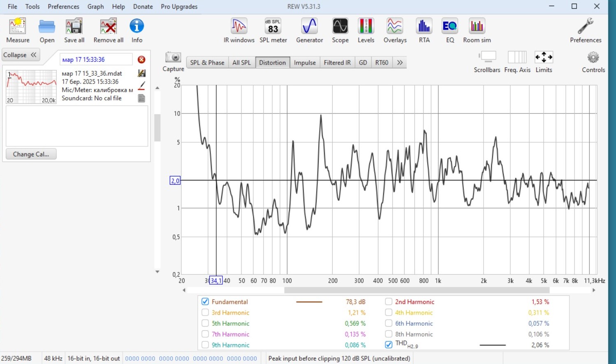616x364 pixels.
Task: Open measurement notes document icon
Action: [141, 98]
